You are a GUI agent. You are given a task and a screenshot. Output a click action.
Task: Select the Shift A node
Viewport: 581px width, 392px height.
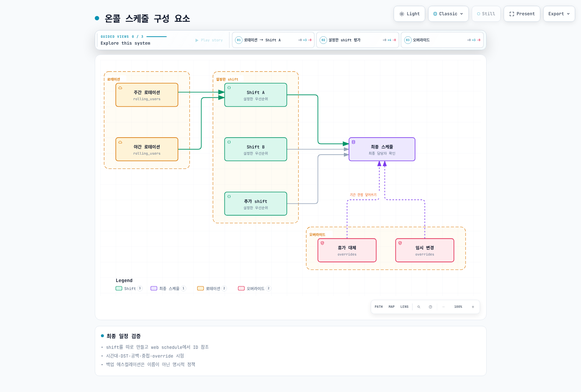[256, 95]
